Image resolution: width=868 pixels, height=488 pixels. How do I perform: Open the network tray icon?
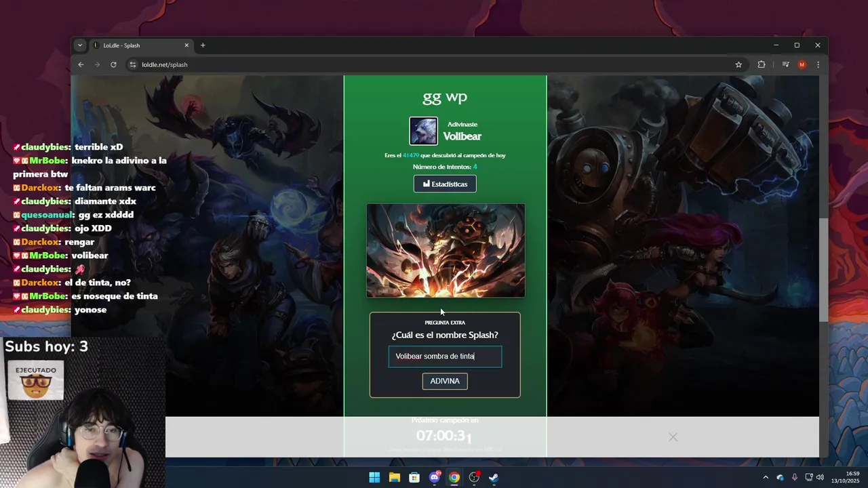click(x=809, y=477)
